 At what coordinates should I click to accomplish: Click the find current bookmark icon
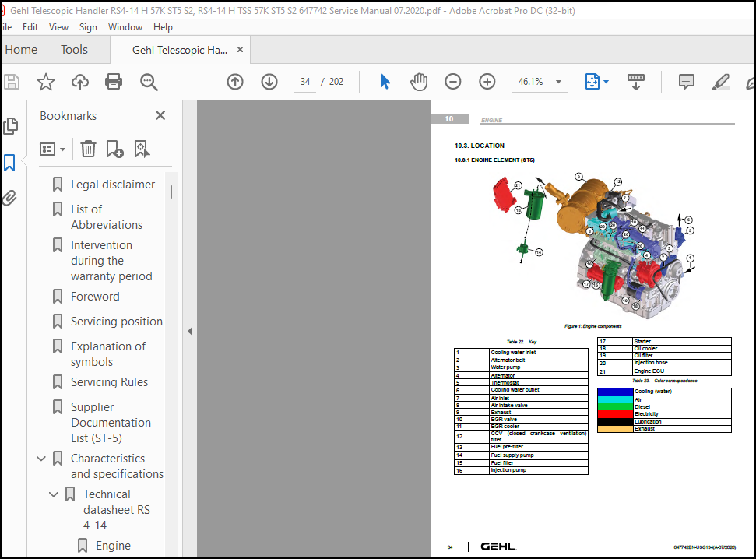pos(142,149)
